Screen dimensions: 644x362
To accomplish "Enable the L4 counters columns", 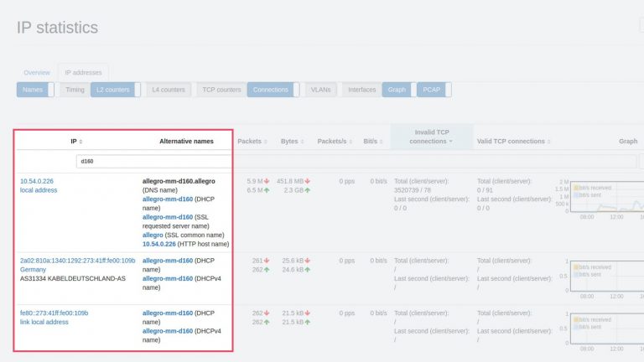I will 169,90.
